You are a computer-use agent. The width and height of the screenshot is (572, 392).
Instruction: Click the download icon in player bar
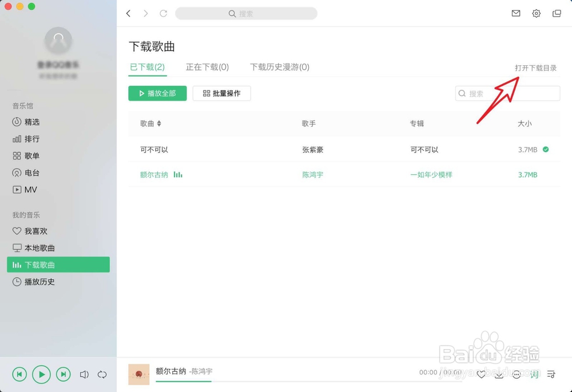click(499, 374)
